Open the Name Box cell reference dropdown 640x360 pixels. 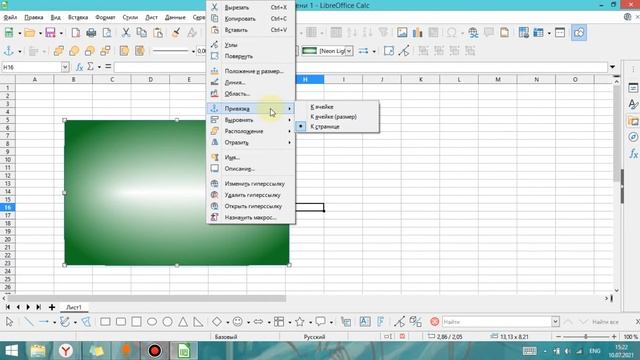[65, 67]
